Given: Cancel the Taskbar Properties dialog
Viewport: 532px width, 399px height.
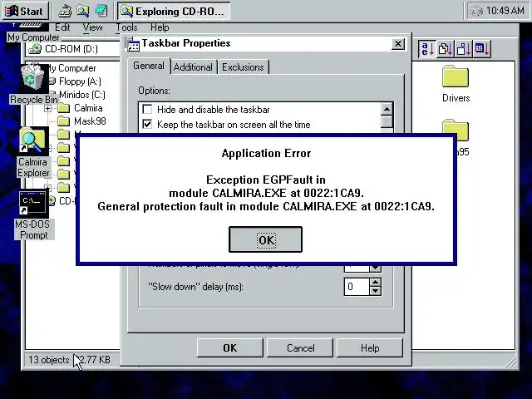Looking at the screenshot, I should click(300, 347).
